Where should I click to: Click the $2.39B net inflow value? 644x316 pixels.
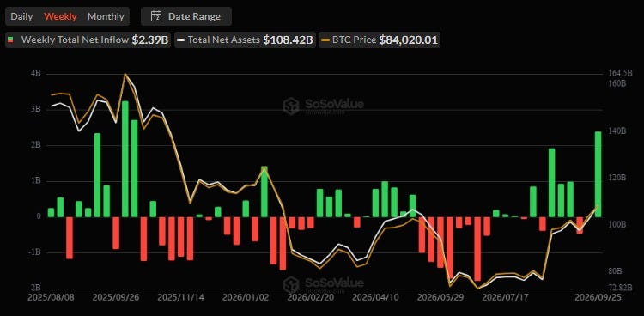click(149, 39)
